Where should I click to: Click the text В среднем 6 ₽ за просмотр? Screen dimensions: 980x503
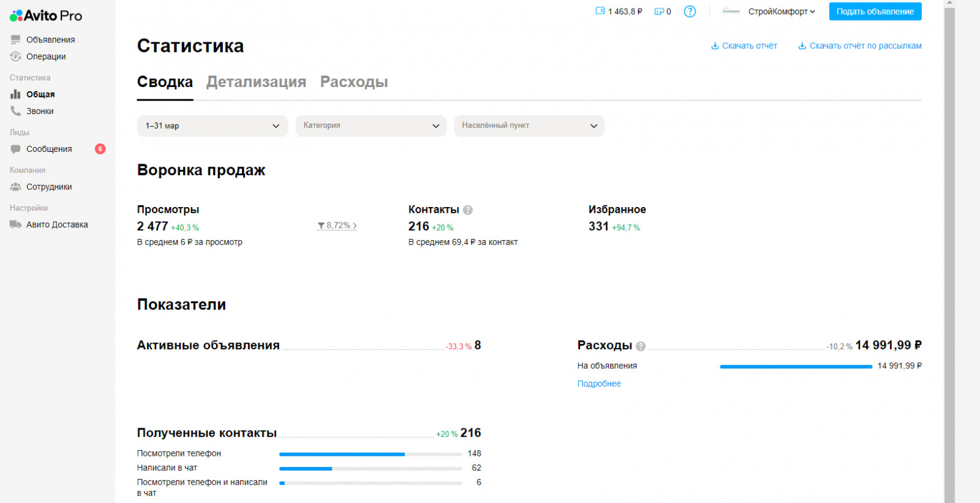pyautogui.click(x=190, y=242)
